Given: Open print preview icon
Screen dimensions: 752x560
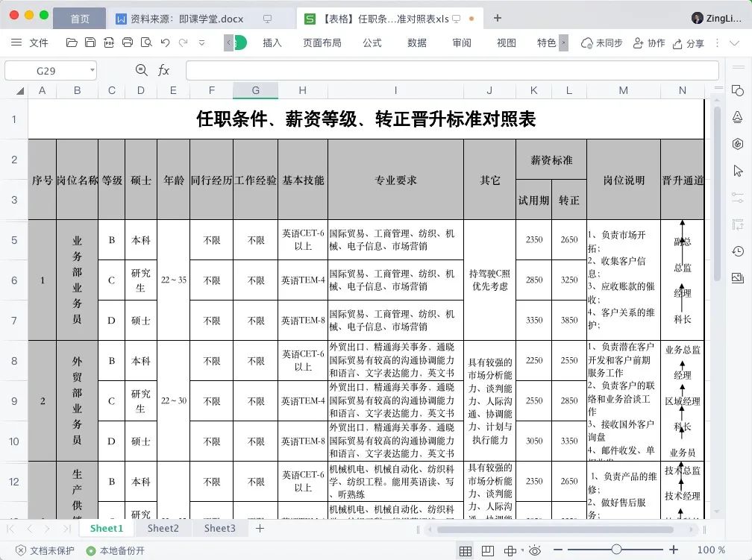Looking at the screenshot, I should (146, 43).
